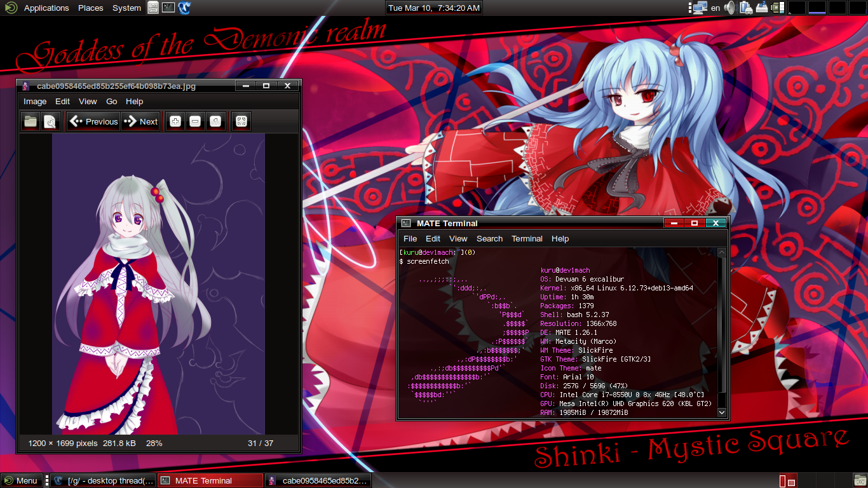Click the second system monitor graph
The width and height of the screenshot is (868, 488).
817,8
